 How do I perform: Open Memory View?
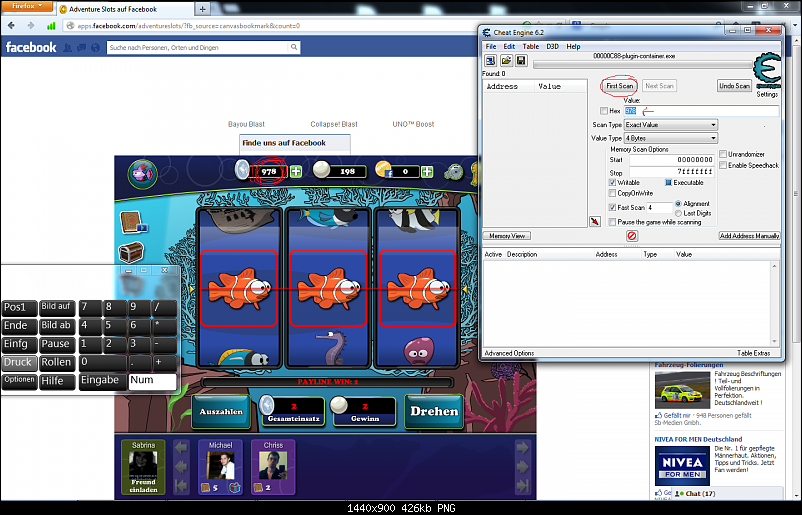point(507,236)
